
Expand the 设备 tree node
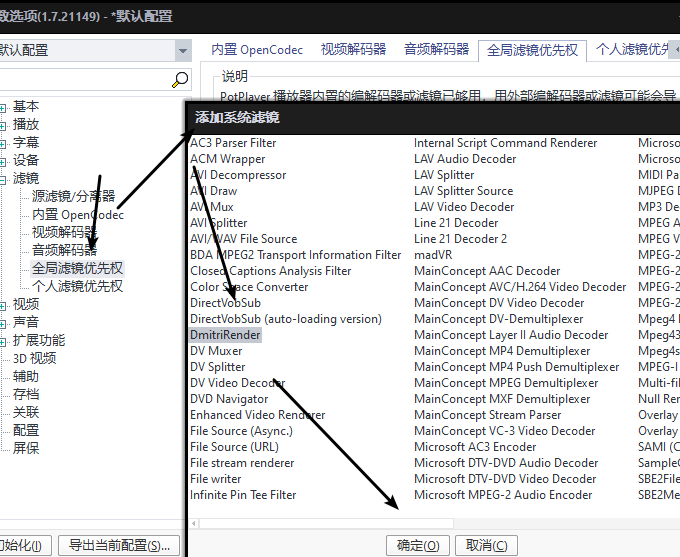click(3, 162)
